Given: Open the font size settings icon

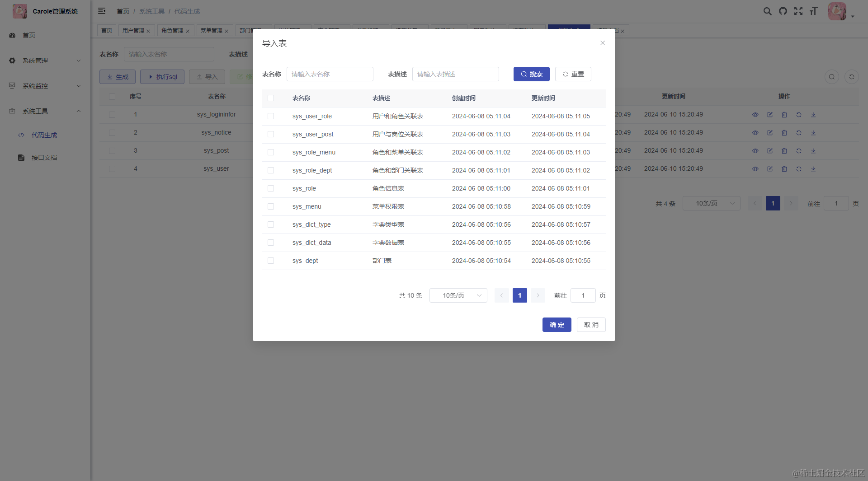Looking at the screenshot, I should click(814, 11).
